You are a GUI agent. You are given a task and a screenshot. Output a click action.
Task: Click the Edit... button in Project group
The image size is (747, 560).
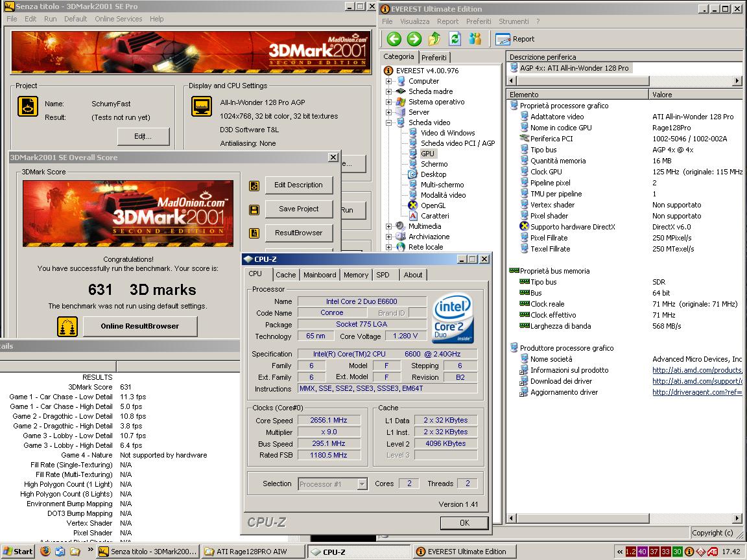pos(143,136)
